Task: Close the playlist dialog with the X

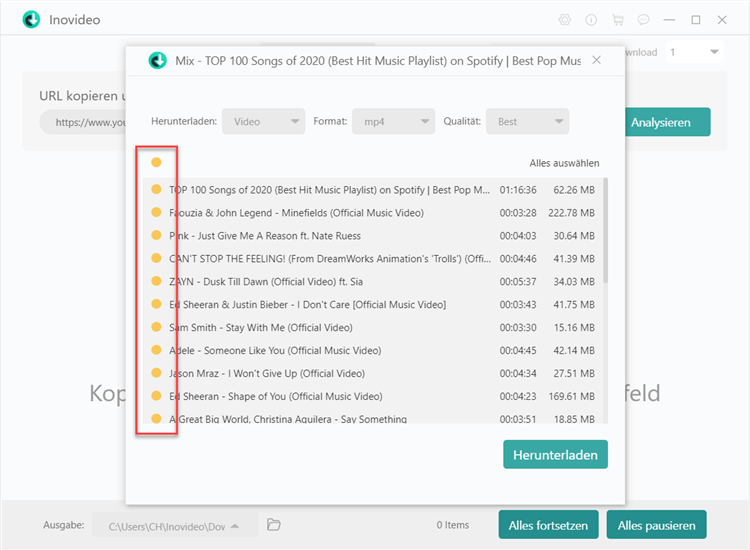Action: pos(596,60)
